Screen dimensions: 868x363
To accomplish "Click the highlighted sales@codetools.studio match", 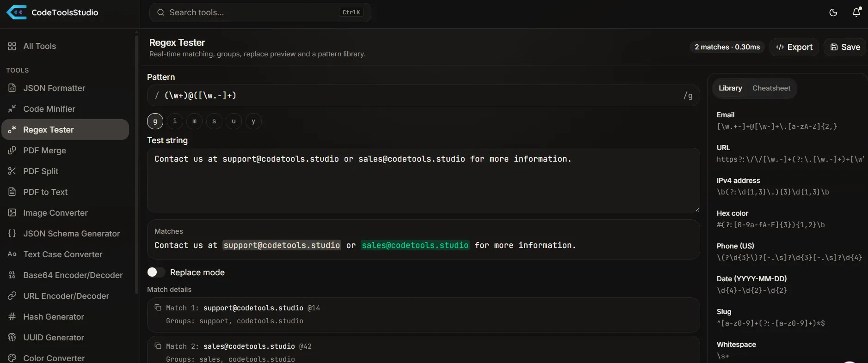I will 415,245.
